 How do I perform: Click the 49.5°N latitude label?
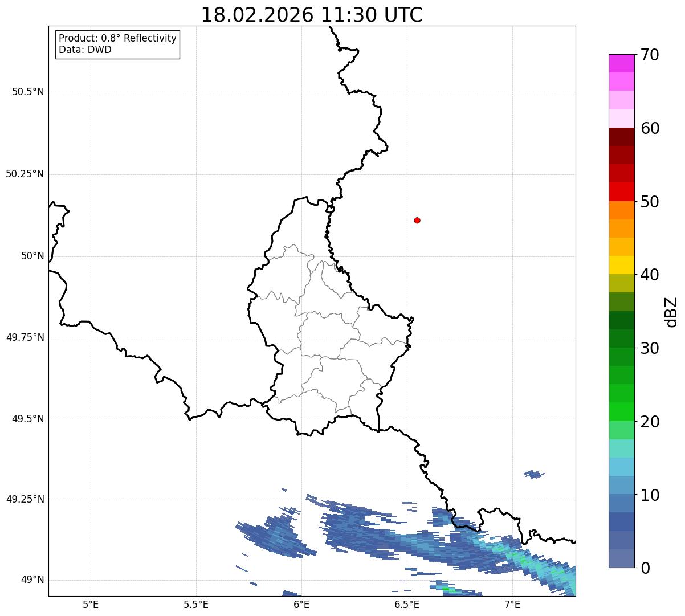coord(28,419)
